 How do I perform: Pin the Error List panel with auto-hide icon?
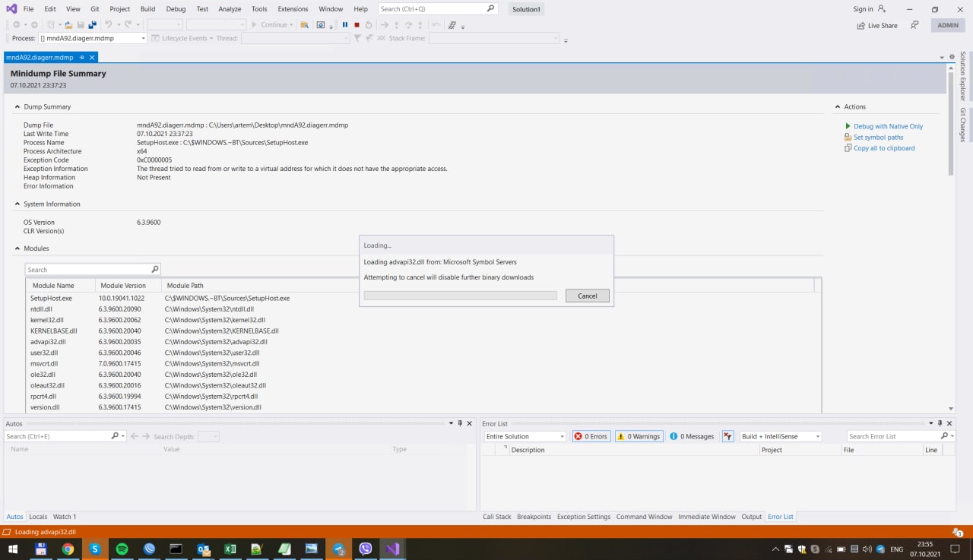click(940, 423)
